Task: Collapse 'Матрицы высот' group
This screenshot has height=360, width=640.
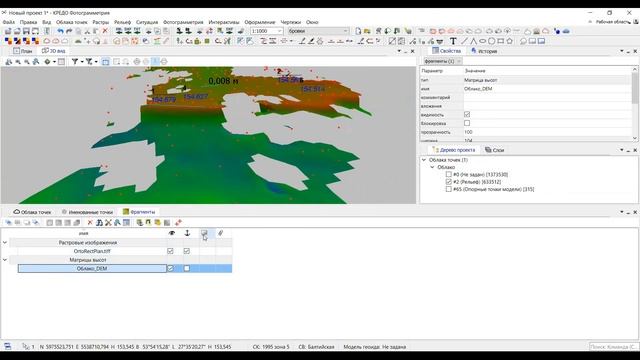Action: [x=5, y=260]
